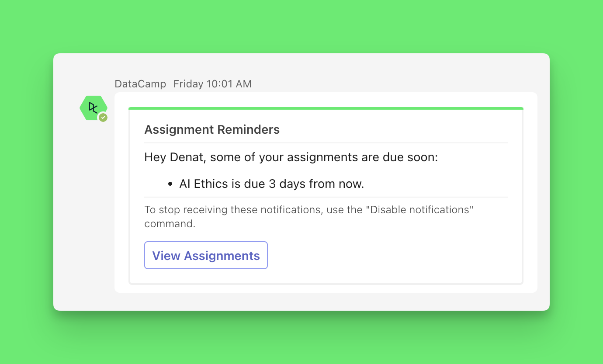Select the words "AI Ethics" in the list

click(x=204, y=184)
